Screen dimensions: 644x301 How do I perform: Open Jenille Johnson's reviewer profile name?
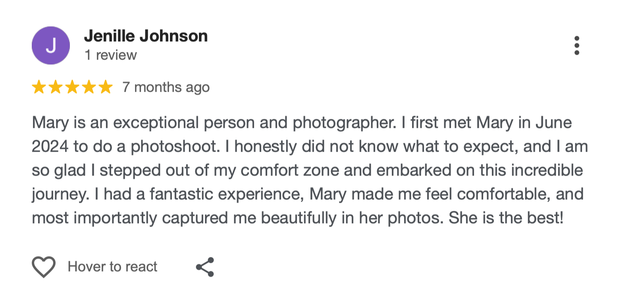click(146, 36)
